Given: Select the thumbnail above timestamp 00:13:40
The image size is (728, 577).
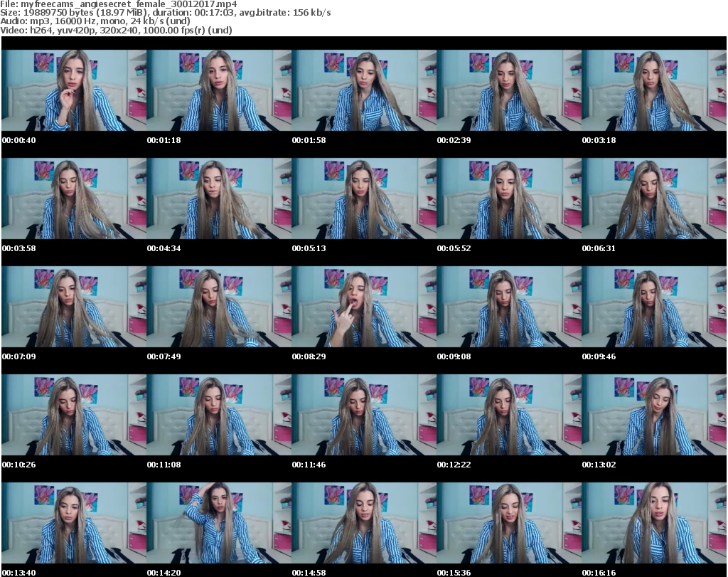Looking at the screenshot, I should 74,523.
